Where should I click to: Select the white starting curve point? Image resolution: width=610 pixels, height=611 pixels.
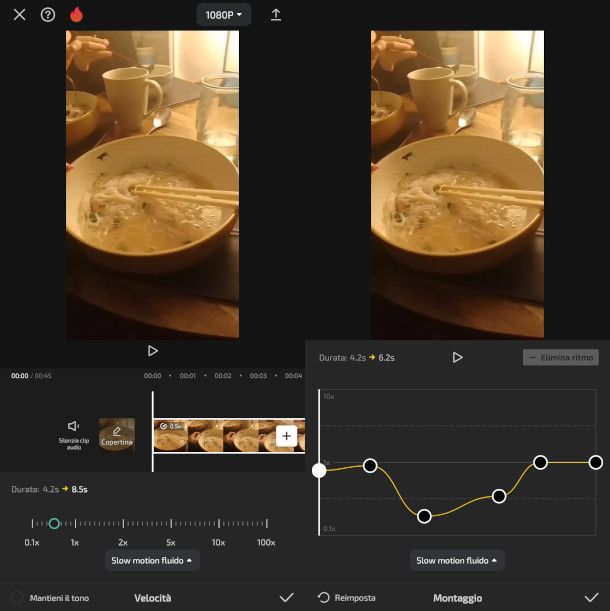pos(319,470)
